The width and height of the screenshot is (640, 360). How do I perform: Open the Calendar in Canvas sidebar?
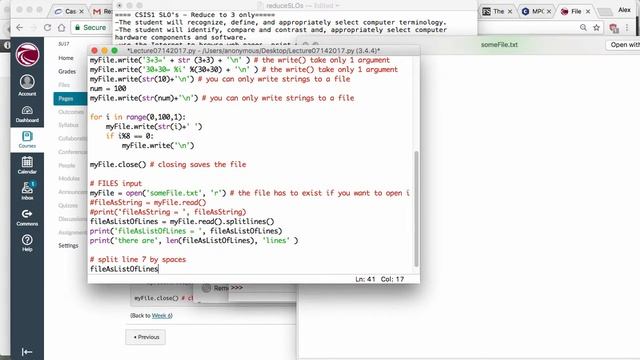(27, 165)
